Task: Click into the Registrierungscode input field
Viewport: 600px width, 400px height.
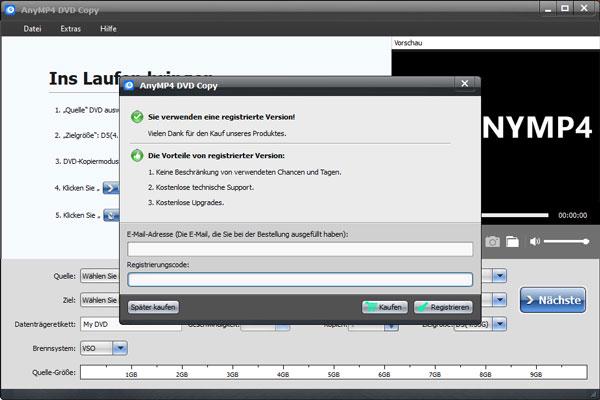Action: [300, 280]
